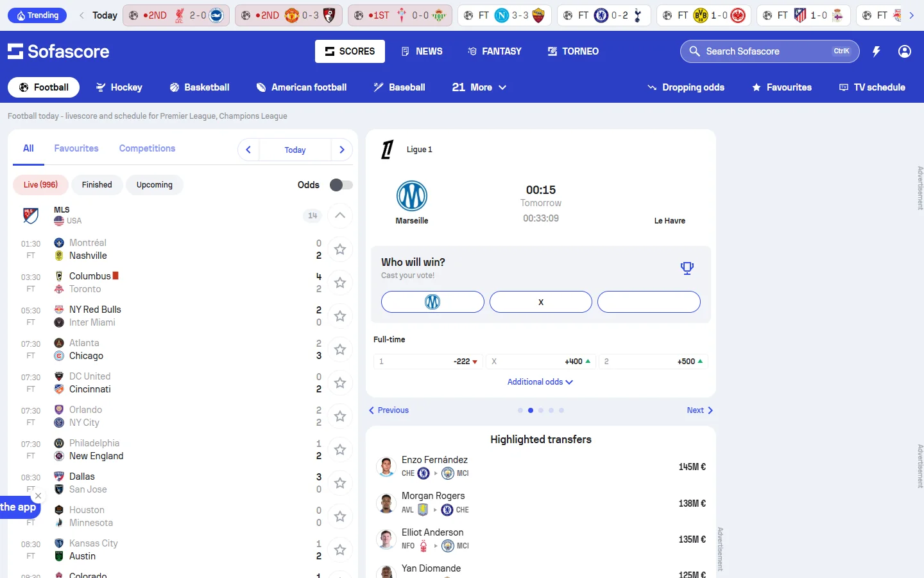Open the lightning bolt quick menu icon
This screenshot has height=578, width=924.
[877, 51]
